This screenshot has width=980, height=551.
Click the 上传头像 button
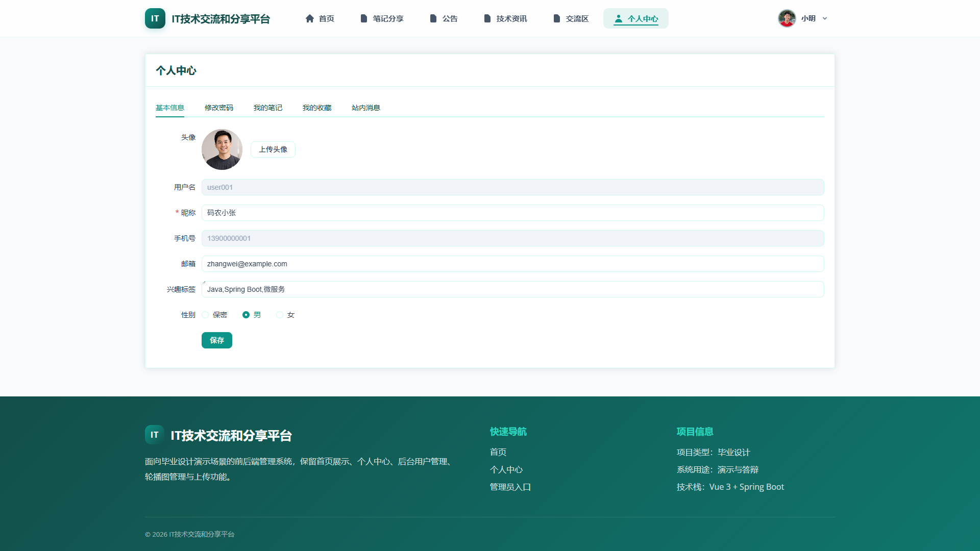point(273,149)
